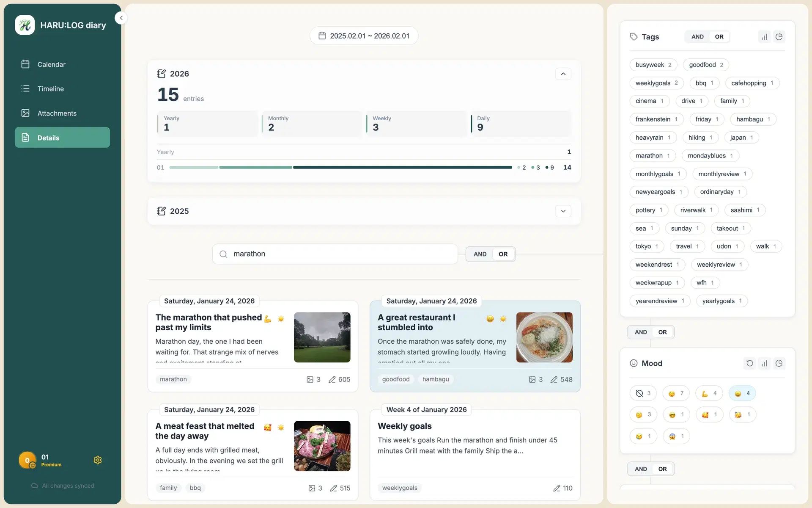Filter by flexed-arm mood with count 4
The width and height of the screenshot is (812, 508).
[709, 393]
